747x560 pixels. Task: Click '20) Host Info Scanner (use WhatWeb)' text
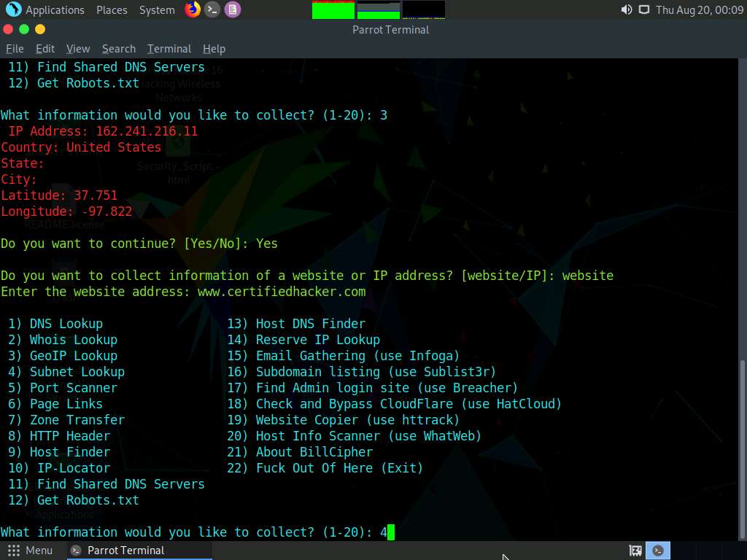[355, 436]
